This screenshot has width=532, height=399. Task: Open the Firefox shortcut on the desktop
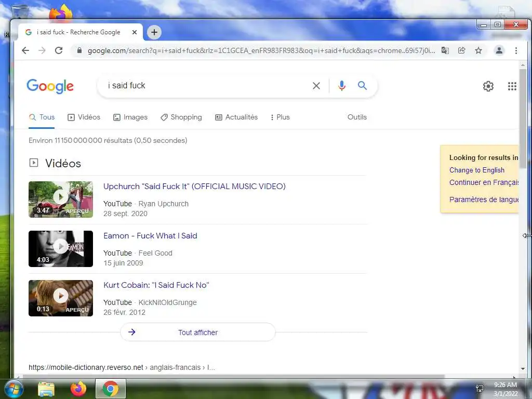pyautogui.click(x=61, y=12)
